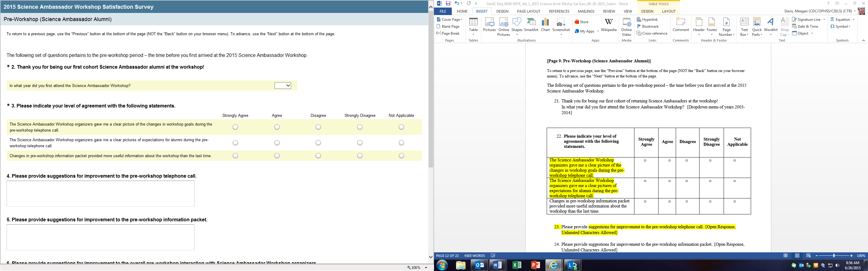Expand the Equation gallery

(x=842, y=20)
